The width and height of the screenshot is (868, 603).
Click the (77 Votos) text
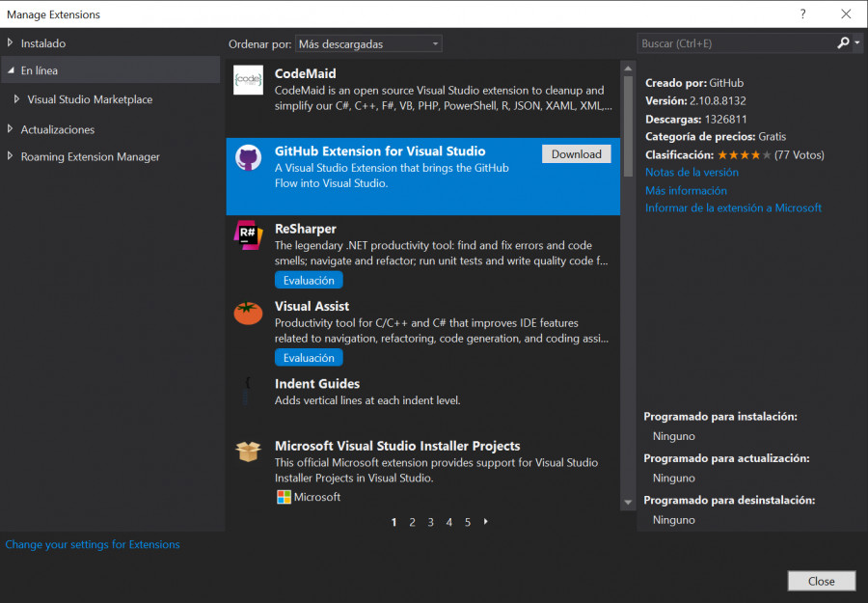pos(799,155)
